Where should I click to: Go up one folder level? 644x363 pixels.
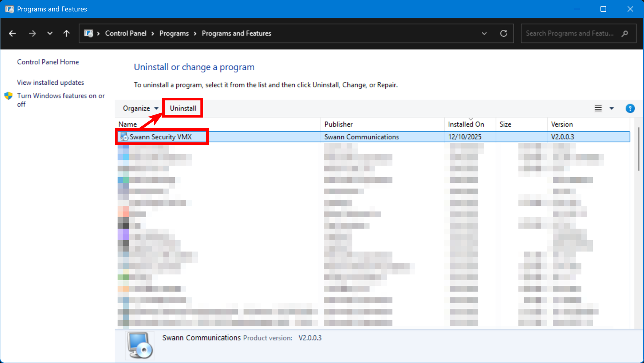click(x=66, y=34)
